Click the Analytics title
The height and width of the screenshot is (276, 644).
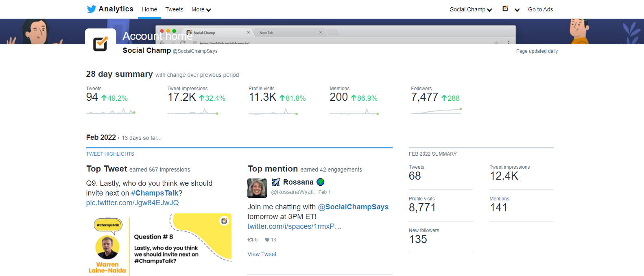tap(116, 9)
